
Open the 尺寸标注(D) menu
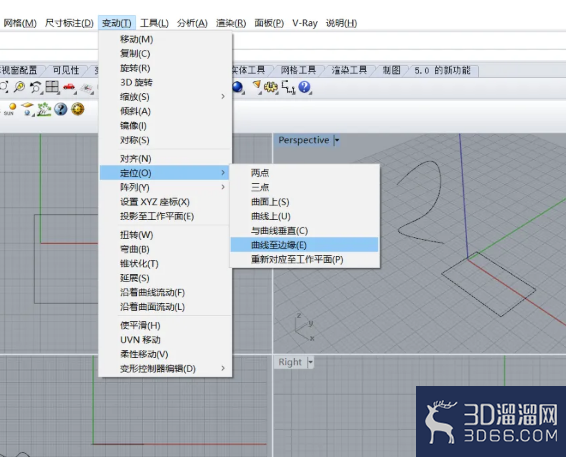point(69,23)
